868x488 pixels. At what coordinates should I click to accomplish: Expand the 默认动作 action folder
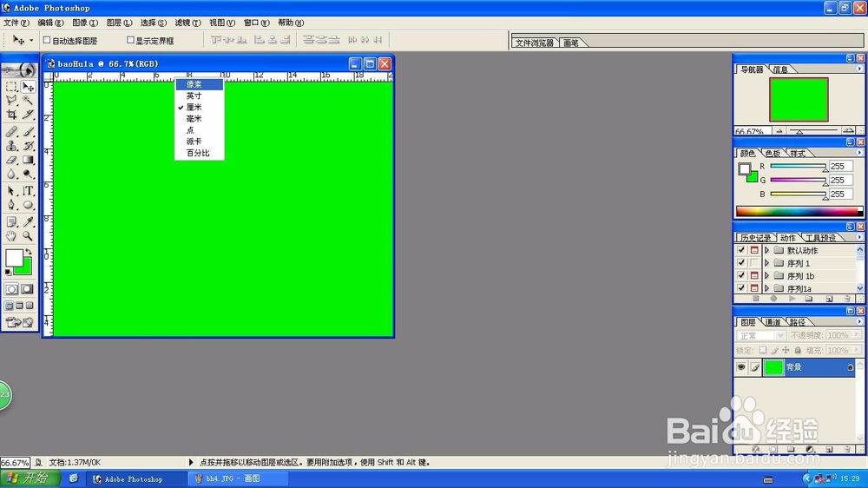766,250
